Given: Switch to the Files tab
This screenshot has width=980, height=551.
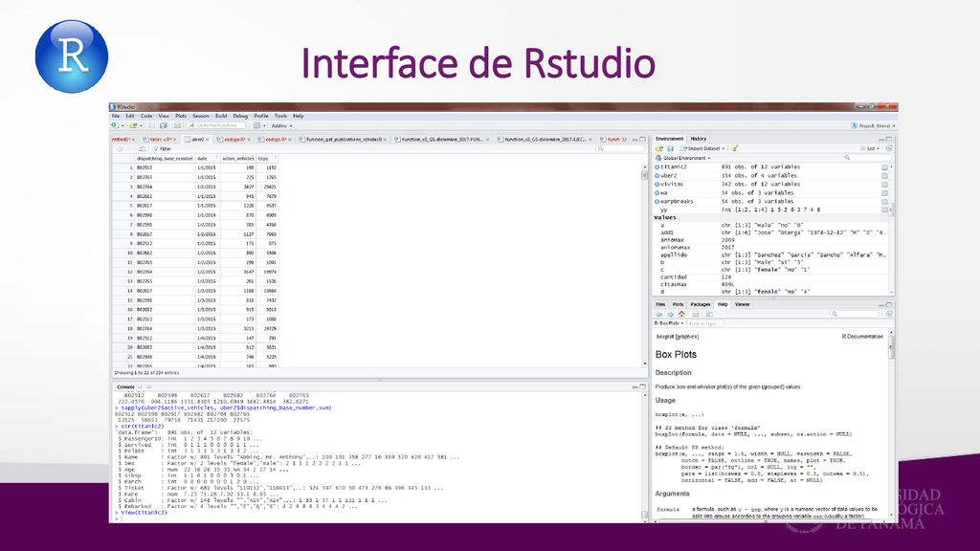Looking at the screenshot, I should [660, 304].
